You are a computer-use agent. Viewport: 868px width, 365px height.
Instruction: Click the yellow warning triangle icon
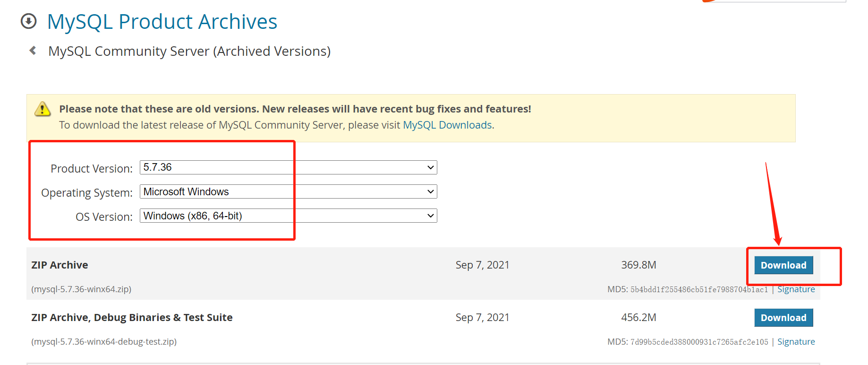coord(43,109)
